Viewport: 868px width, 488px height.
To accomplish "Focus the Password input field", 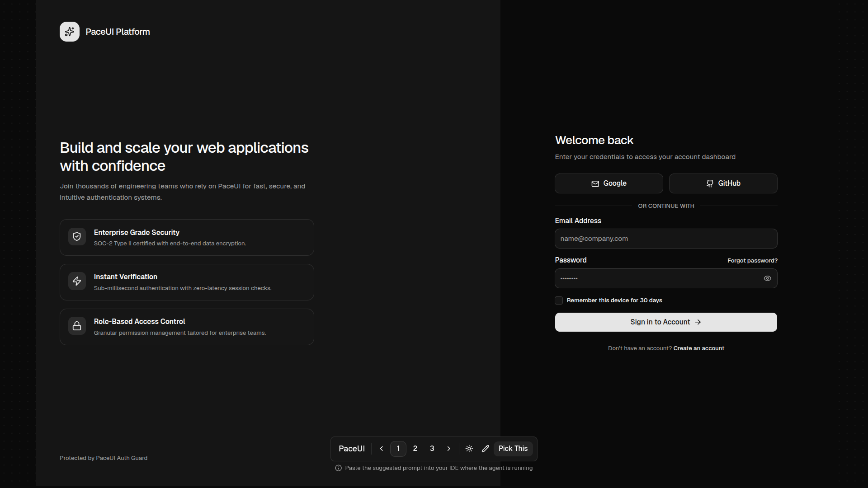I will coord(666,278).
